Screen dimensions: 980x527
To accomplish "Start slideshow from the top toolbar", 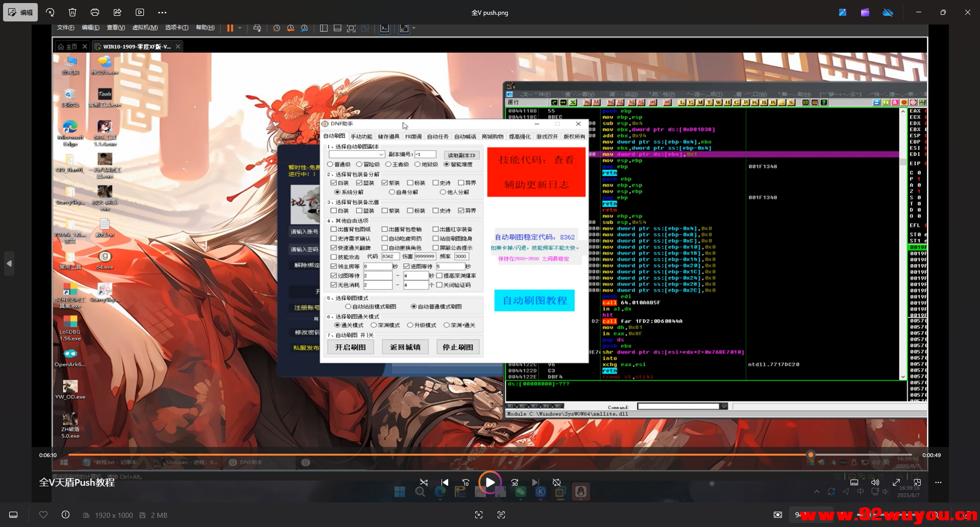I will pos(140,12).
